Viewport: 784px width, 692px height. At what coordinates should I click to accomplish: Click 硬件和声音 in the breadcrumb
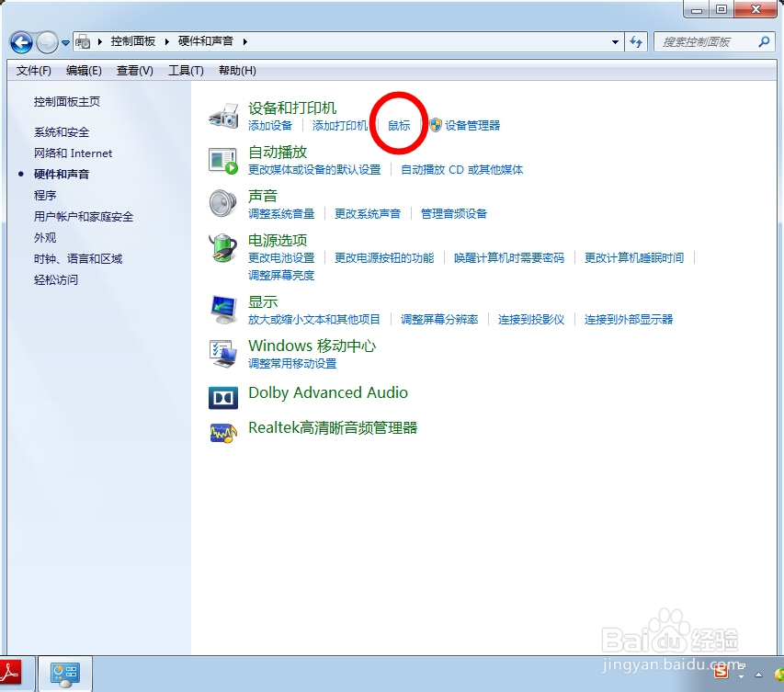coord(206,41)
